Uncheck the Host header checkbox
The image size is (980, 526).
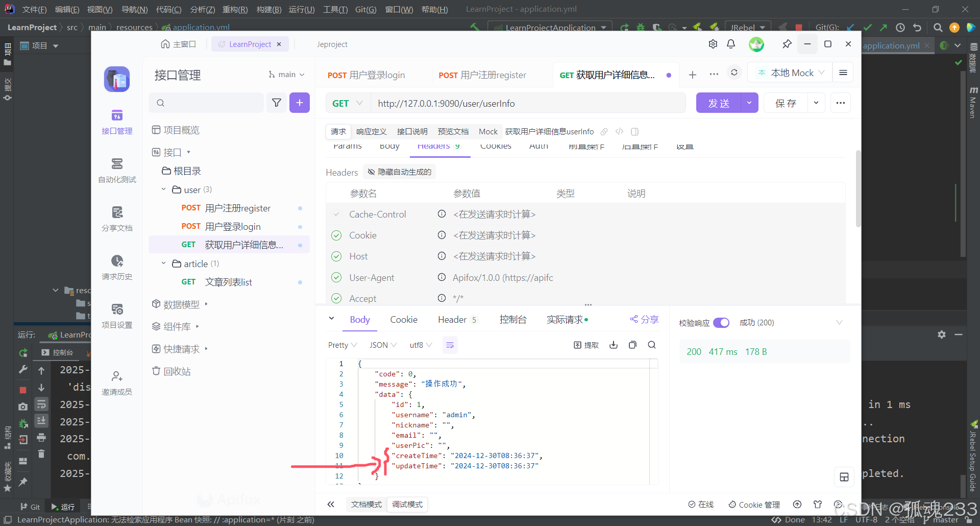[x=336, y=256]
